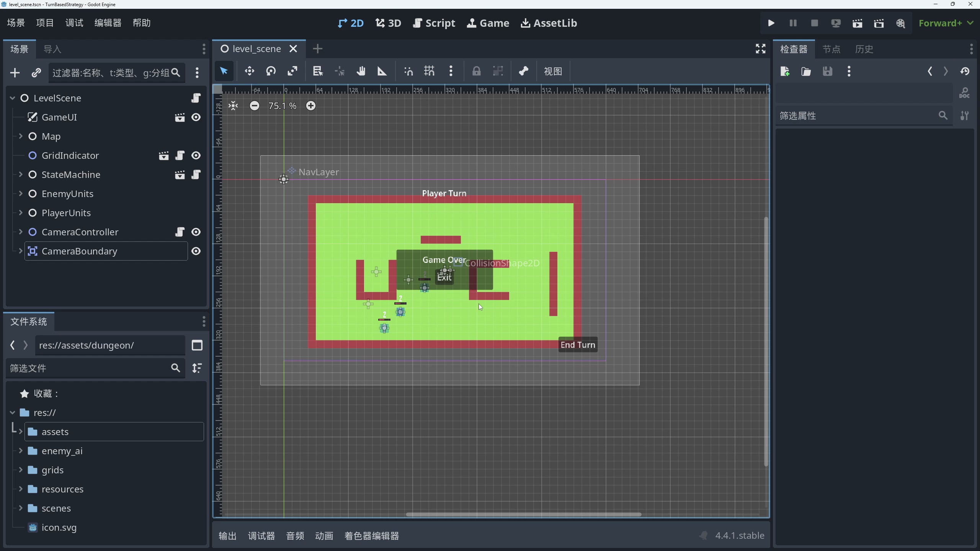Image resolution: width=980 pixels, height=551 pixels.
Task: Open the 项目 menu
Action: pos(45,23)
